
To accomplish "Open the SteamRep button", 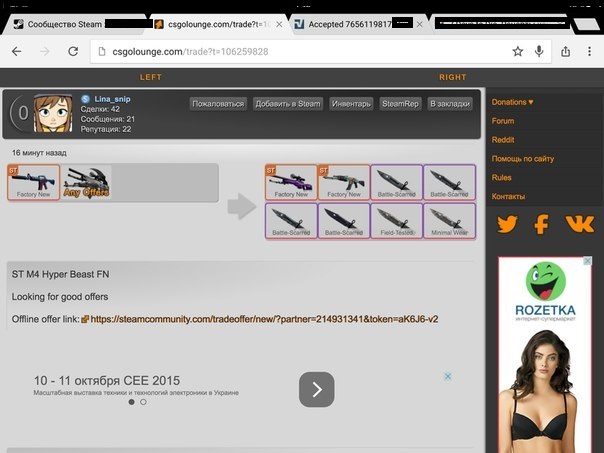I will point(400,104).
